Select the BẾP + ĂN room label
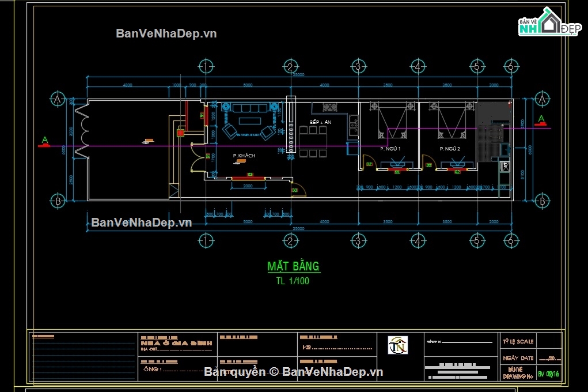 [321, 122]
